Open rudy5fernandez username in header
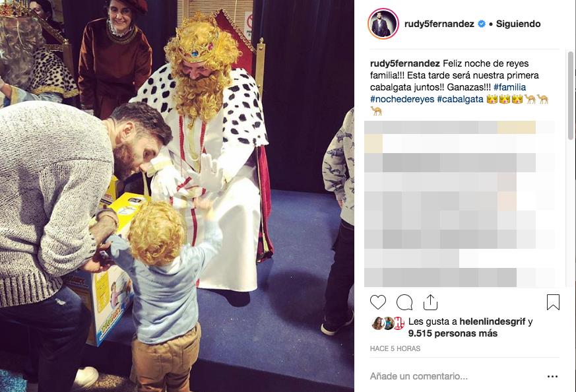The image size is (576, 392). pos(439,24)
